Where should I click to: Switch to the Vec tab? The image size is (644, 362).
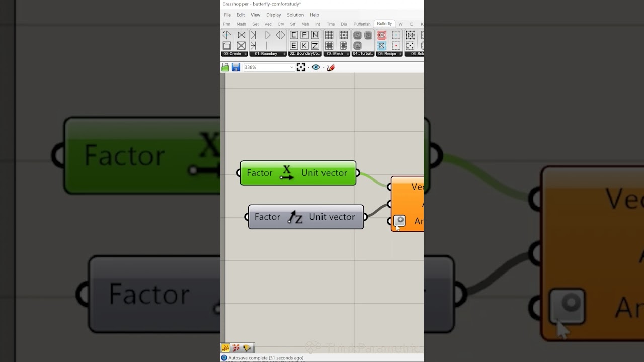[268, 24]
